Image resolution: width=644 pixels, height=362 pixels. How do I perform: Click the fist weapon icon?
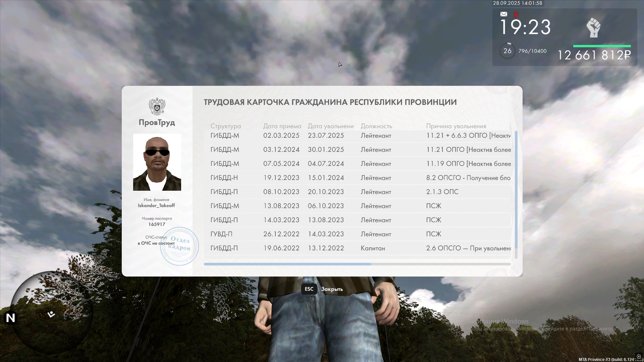coord(593,27)
